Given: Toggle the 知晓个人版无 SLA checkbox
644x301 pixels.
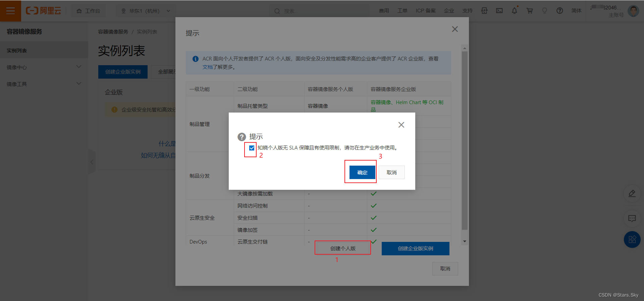Looking at the screenshot, I should coord(252,148).
